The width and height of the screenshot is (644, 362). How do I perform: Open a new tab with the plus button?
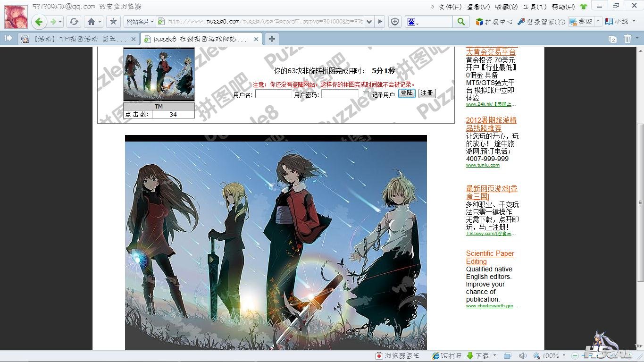pos(272,39)
